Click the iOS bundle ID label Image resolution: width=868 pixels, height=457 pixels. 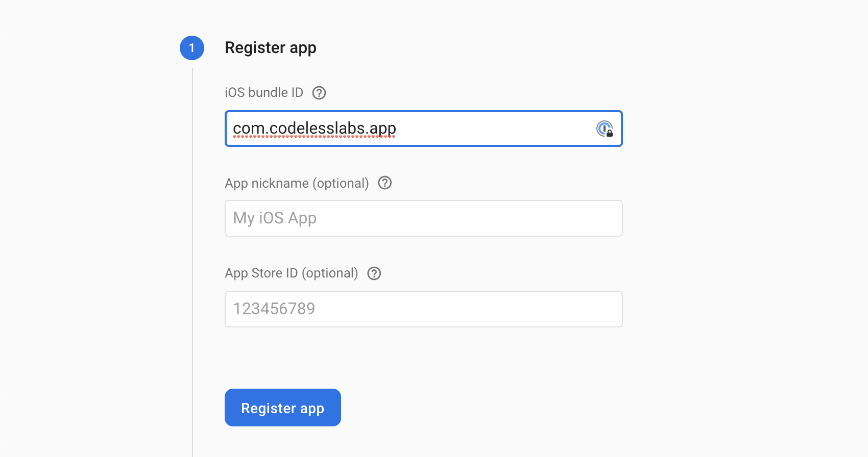click(x=264, y=93)
